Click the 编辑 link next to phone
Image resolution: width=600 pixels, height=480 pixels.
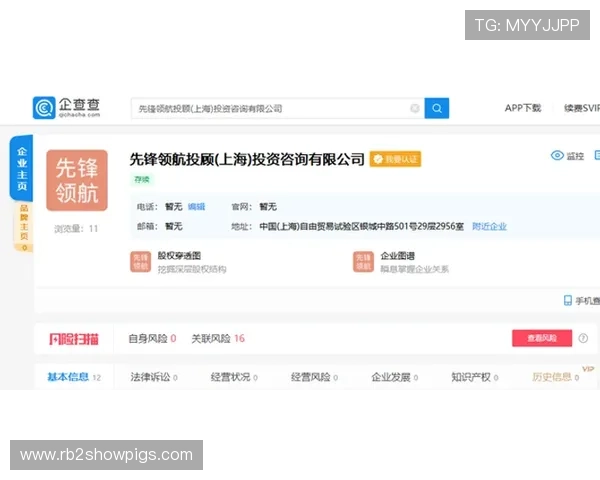click(x=196, y=207)
